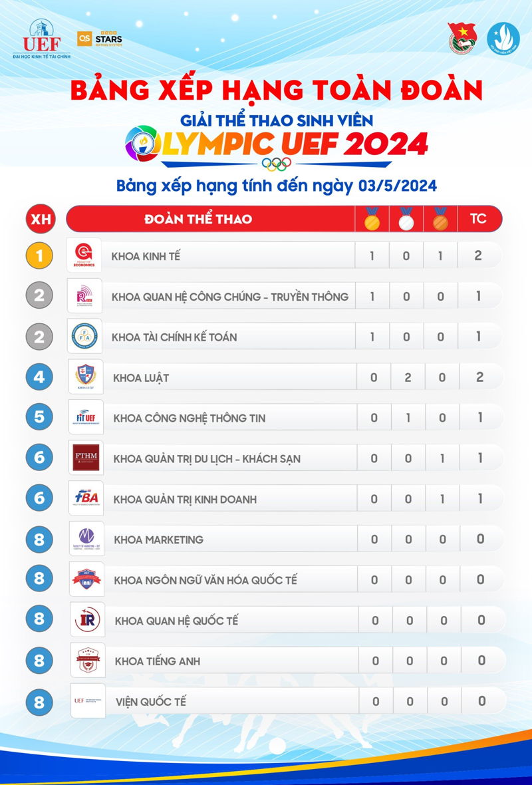Click the QS Stars rating logo

(x=100, y=39)
